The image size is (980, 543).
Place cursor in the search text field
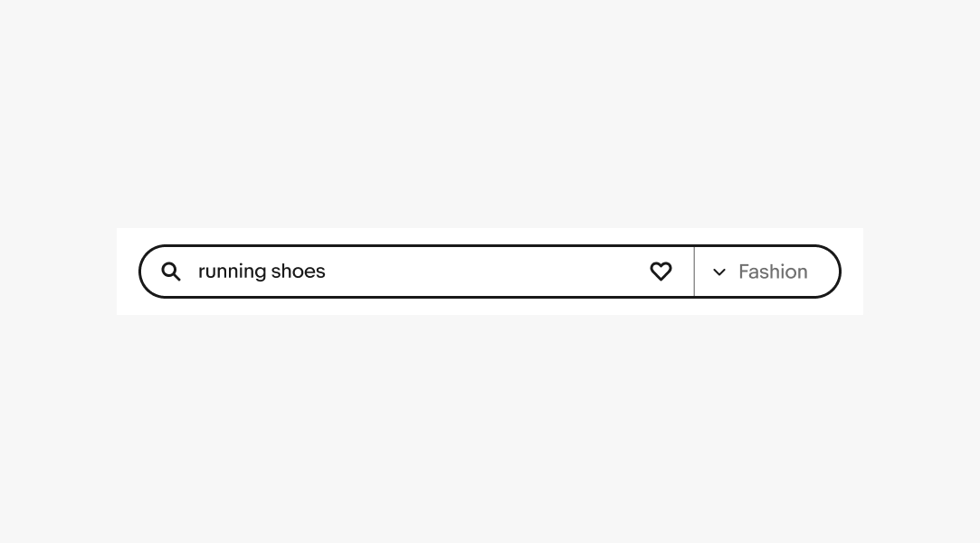(x=407, y=271)
